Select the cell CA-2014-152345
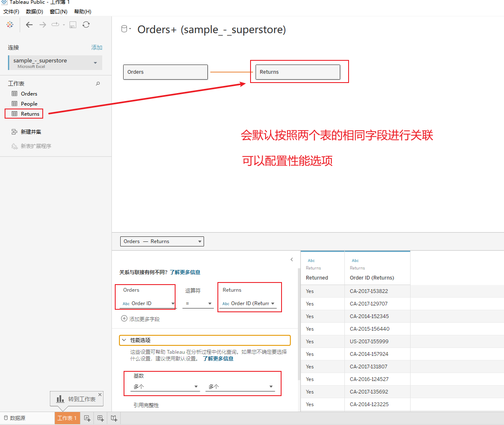 coord(377,316)
